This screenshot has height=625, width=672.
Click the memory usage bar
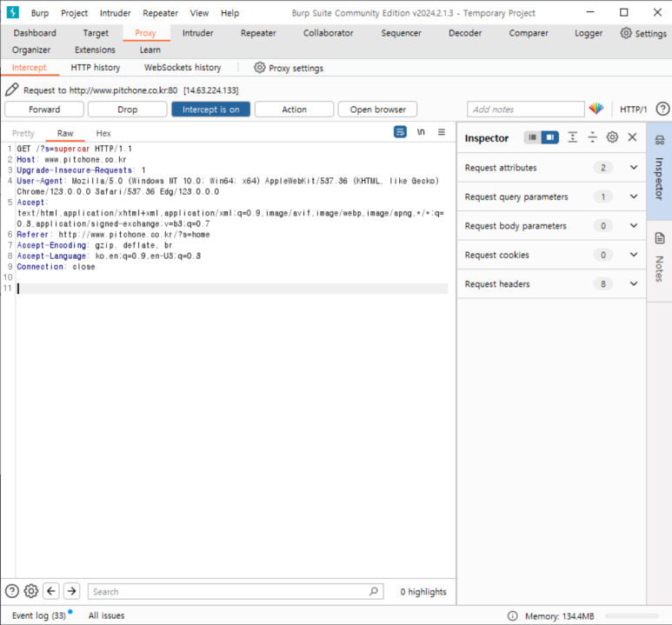pyautogui.click(x=632, y=616)
